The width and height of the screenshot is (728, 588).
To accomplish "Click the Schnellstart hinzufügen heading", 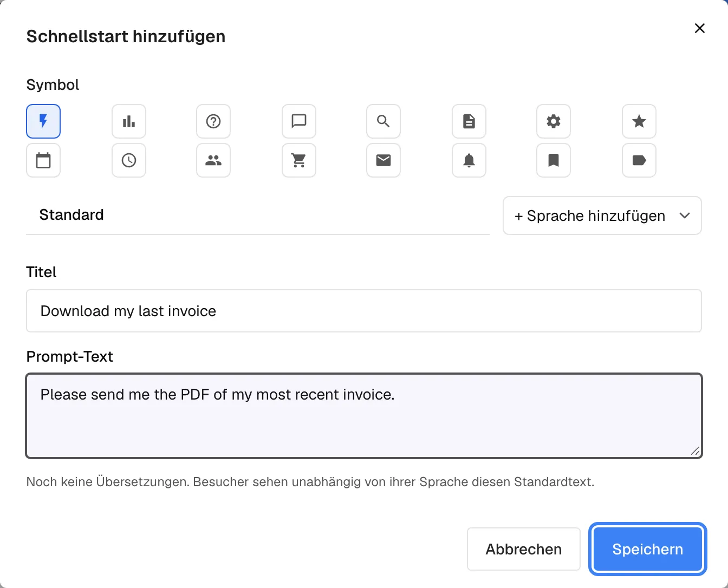I will 126,36.
